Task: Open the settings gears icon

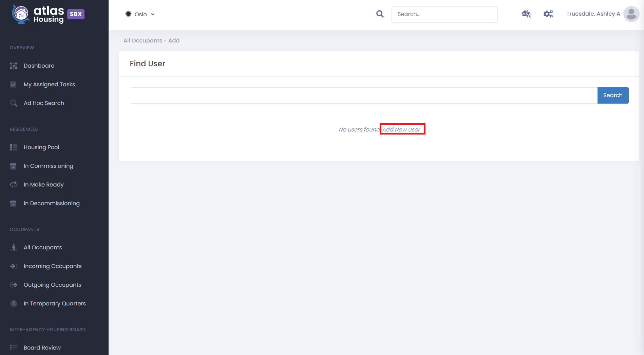Action: 548,14
